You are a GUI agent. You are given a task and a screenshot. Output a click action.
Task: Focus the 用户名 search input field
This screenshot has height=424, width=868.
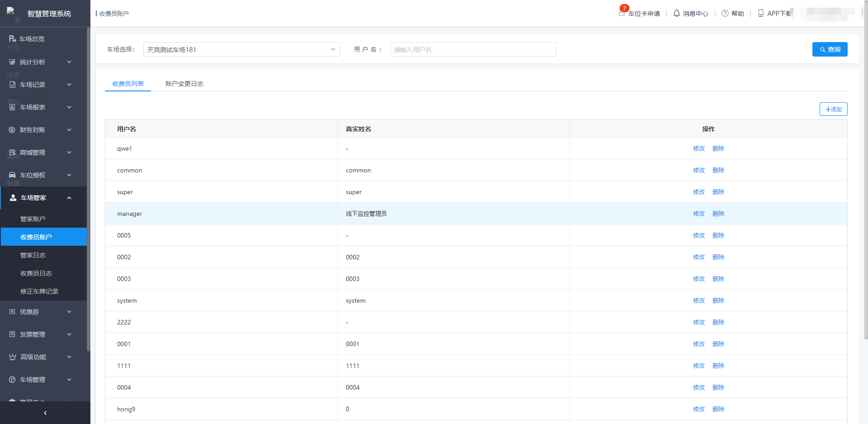pyautogui.click(x=473, y=49)
